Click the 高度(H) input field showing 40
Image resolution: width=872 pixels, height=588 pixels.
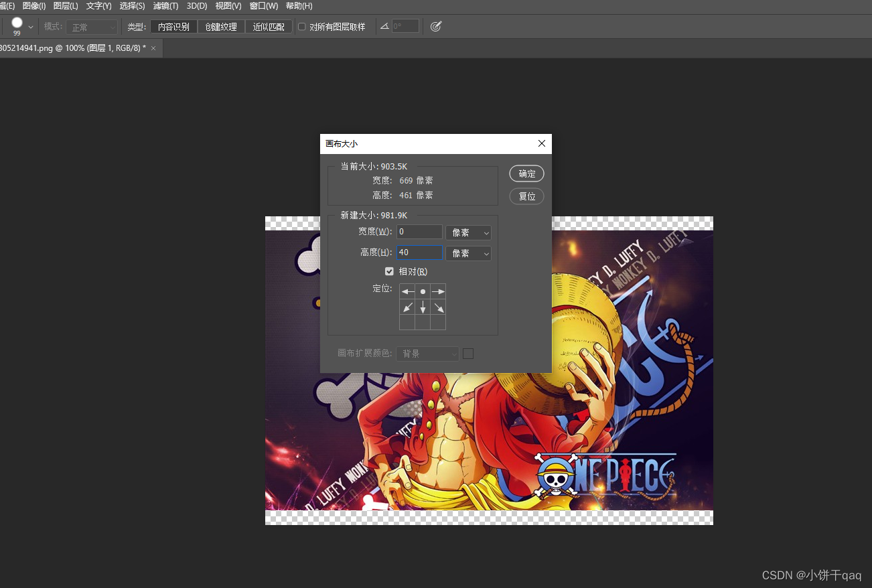419,252
